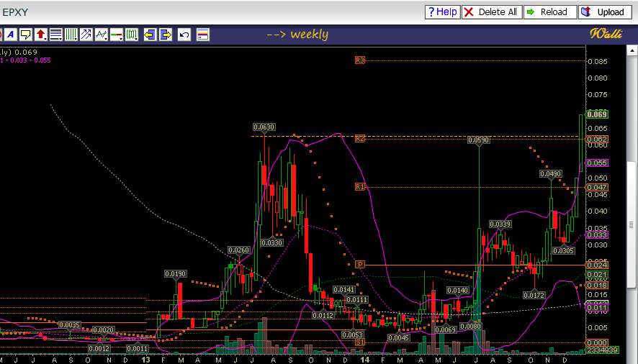Image resolution: width=638 pixels, height=364 pixels.
Task: Click the magenta 0.011 axis tag
Action: coord(597,307)
